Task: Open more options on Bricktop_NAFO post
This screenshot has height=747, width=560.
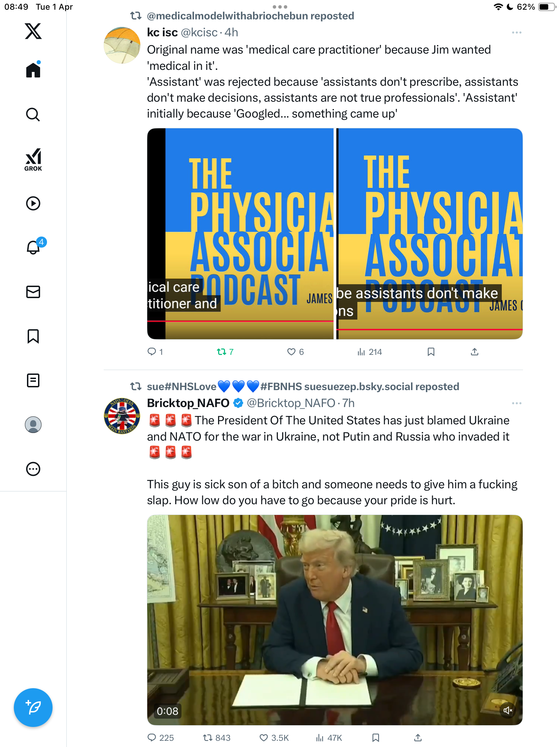Action: [517, 403]
